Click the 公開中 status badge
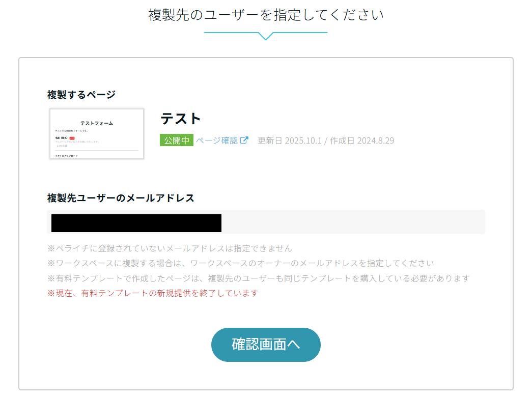This screenshot has width=532, height=397. [x=177, y=140]
